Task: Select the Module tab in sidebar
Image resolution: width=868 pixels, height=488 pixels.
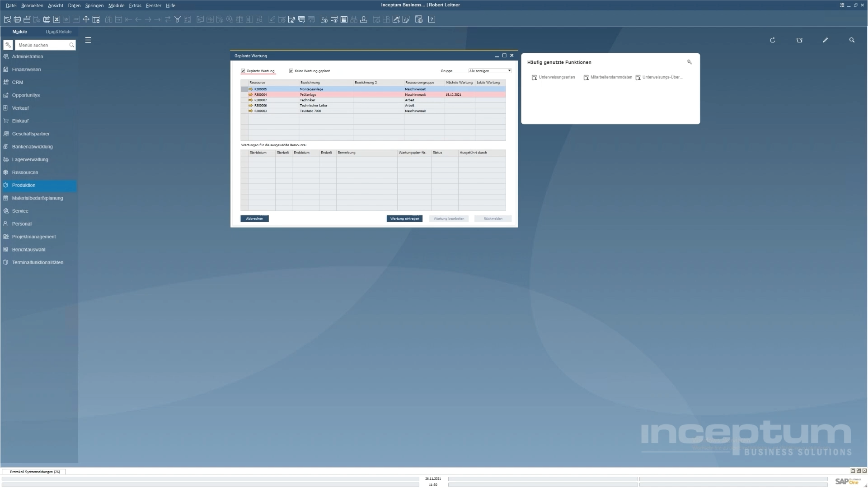Action: coord(19,32)
